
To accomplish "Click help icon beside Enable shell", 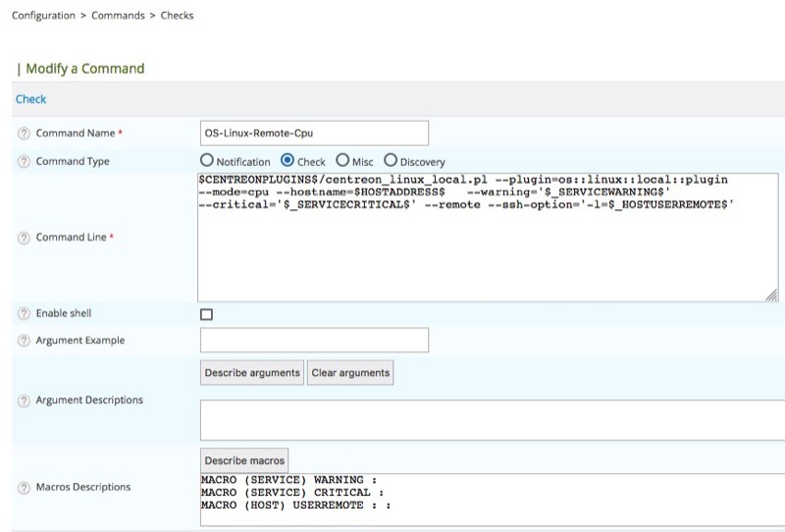I will pyautogui.click(x=23, y=314).
